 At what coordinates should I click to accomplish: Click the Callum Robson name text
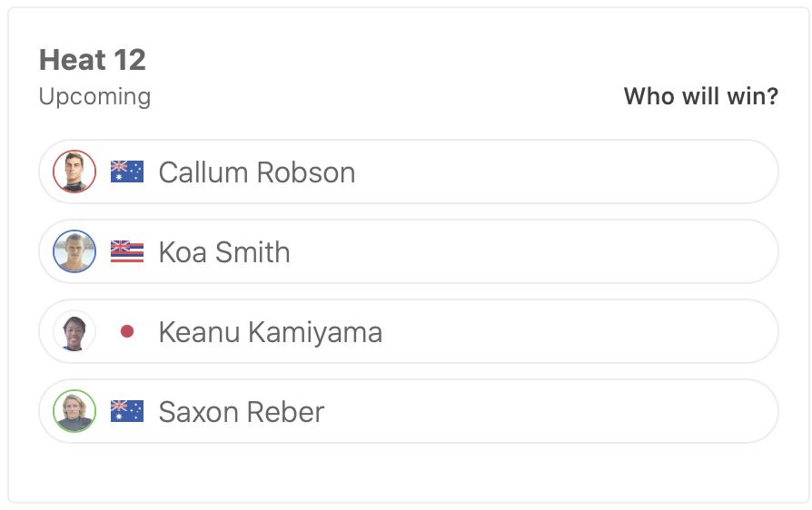click(257, 172)
